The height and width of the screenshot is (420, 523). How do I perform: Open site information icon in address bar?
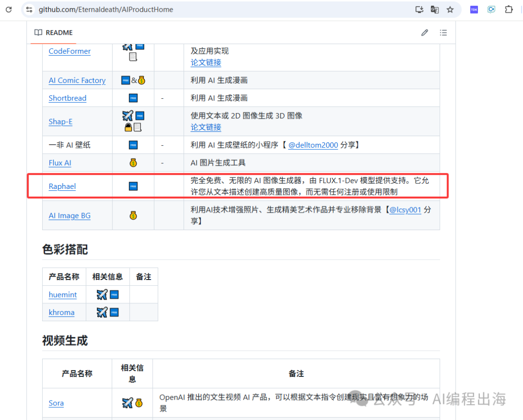(29, 10)
